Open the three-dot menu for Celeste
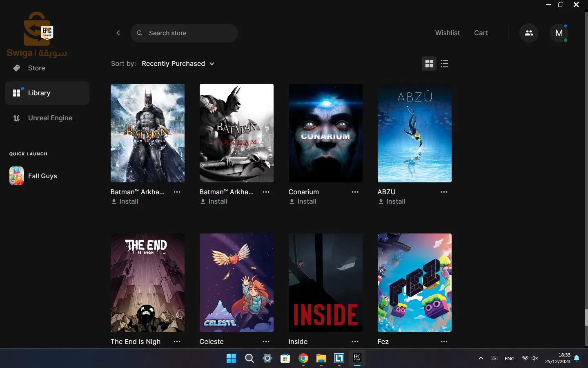The width and height of the screenshot is (588, 368). tap(266, 341)
